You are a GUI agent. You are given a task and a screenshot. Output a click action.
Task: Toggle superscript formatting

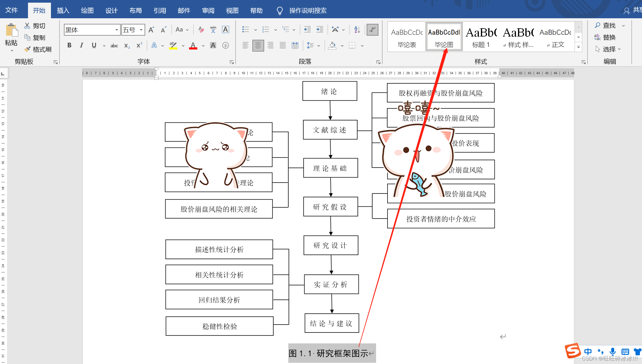pos(139,45)
